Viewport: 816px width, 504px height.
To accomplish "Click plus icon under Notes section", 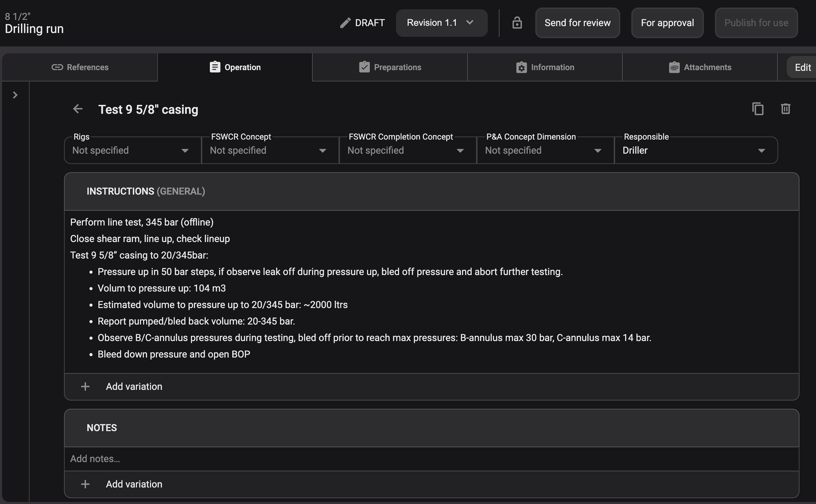I will [x=85, y=484].
